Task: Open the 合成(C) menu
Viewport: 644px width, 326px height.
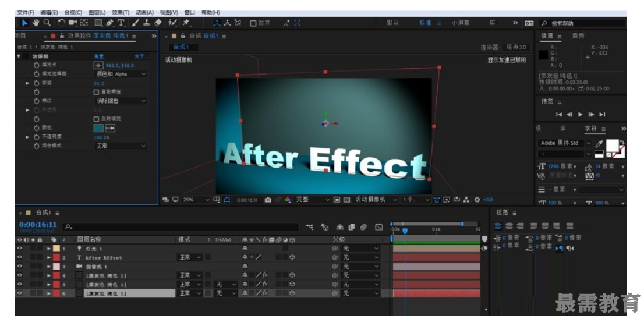Action: coord(73,13)
